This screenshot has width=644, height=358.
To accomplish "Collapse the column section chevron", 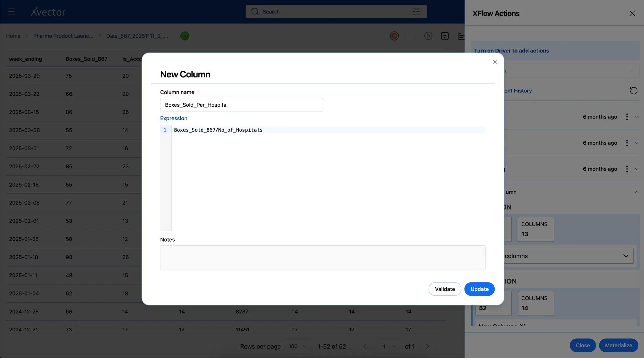I will click(637, 192).
